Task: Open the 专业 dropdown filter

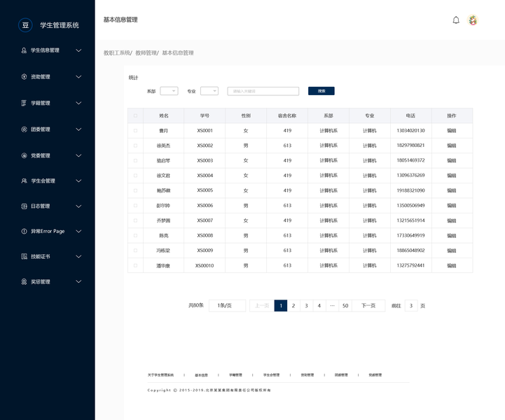Action: [209, 91]
